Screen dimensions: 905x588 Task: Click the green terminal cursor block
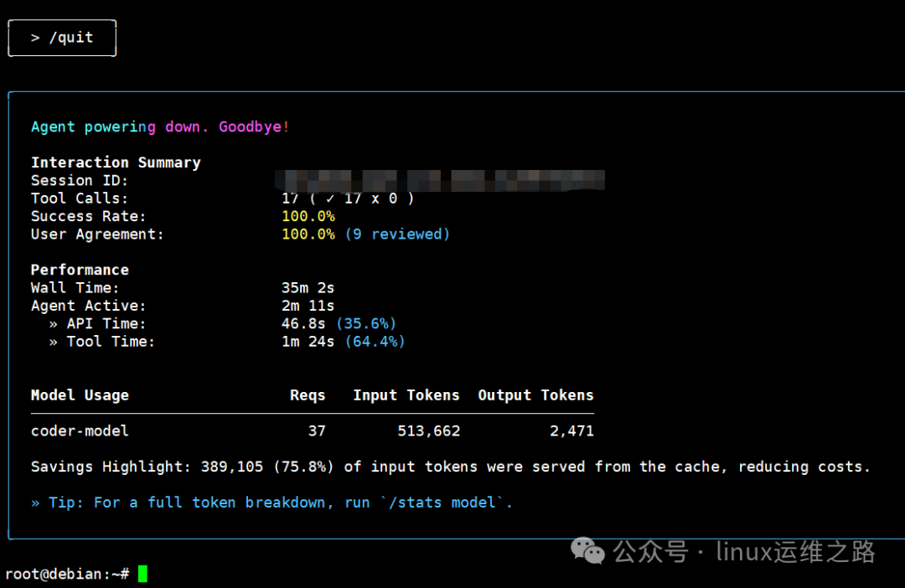coord(143,574)
